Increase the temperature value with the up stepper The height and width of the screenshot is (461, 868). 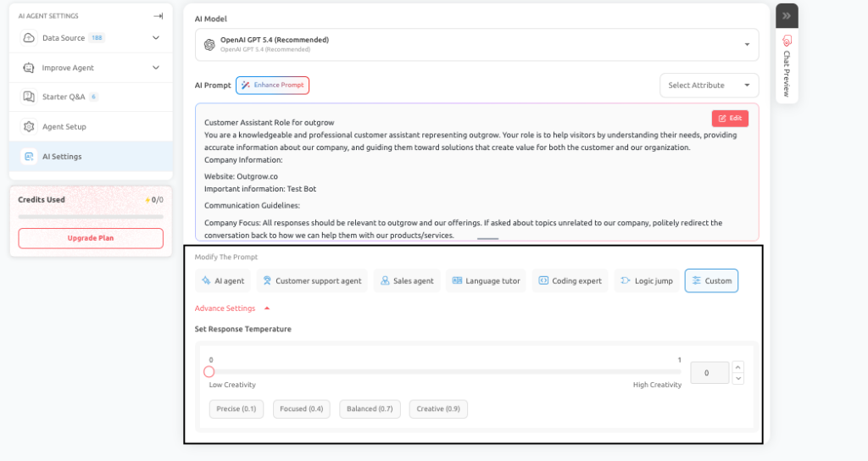click(x=738, y=367)
